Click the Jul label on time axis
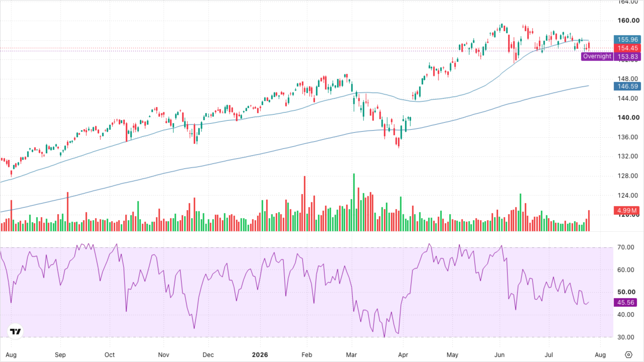The image size is (644, 362). (x=549, y=355)
